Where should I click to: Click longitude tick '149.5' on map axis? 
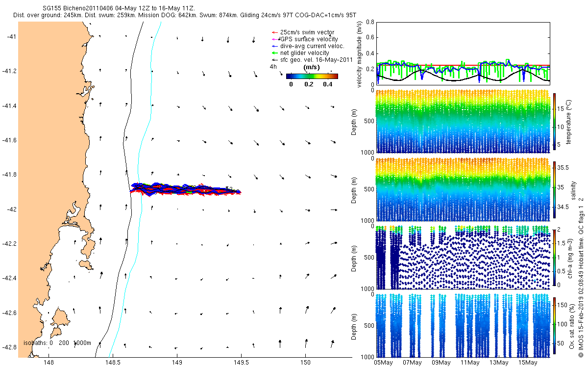[241, 363]
